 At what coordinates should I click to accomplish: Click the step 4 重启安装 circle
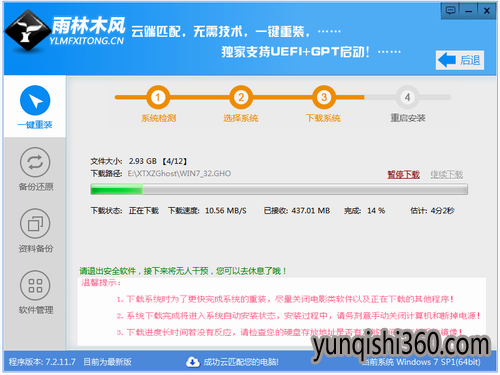407,97
